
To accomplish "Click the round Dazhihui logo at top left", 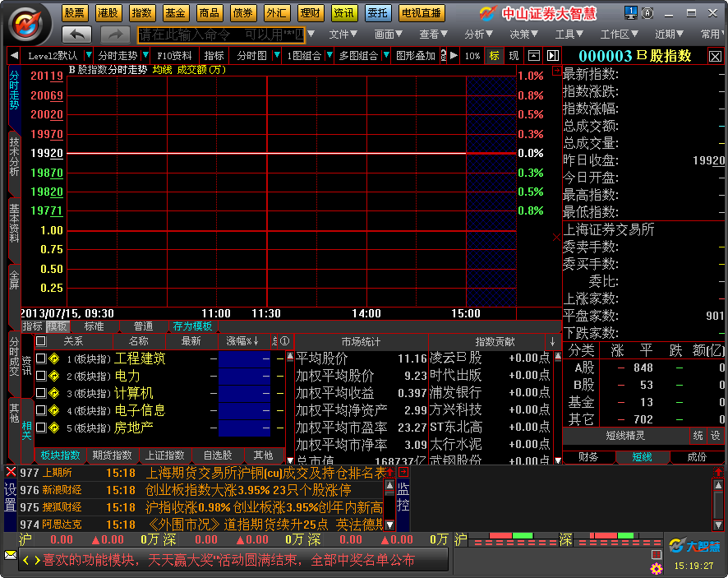I will point(27,22).
